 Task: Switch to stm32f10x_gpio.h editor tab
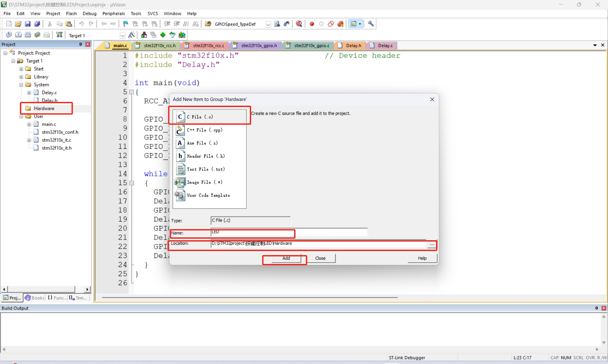click(259, 46)
